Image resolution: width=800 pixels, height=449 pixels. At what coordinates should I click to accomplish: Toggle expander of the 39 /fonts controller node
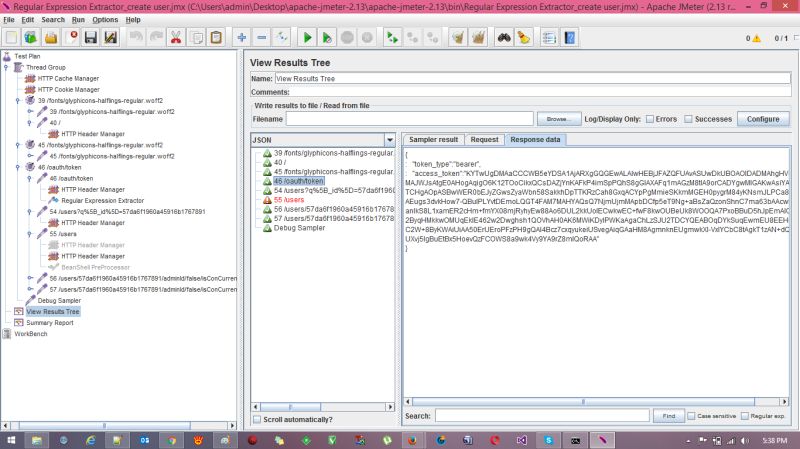(18, 101)
